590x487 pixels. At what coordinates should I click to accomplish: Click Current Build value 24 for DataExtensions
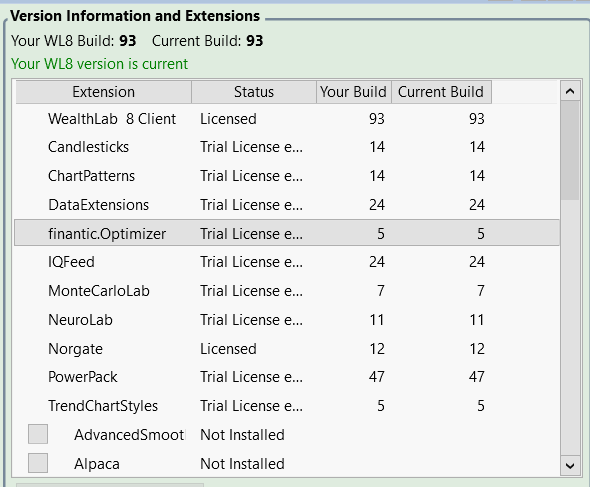coord(477,205)
